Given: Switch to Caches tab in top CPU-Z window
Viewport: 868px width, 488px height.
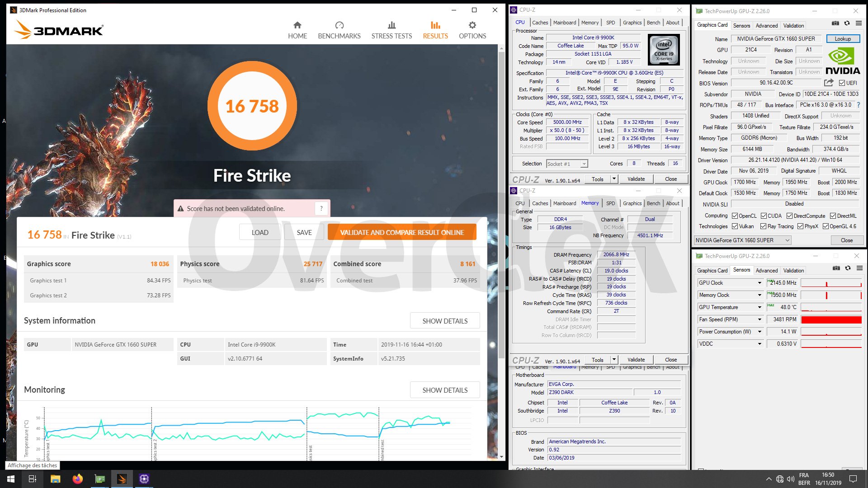Looking at the screenshot, I should 540,23.
